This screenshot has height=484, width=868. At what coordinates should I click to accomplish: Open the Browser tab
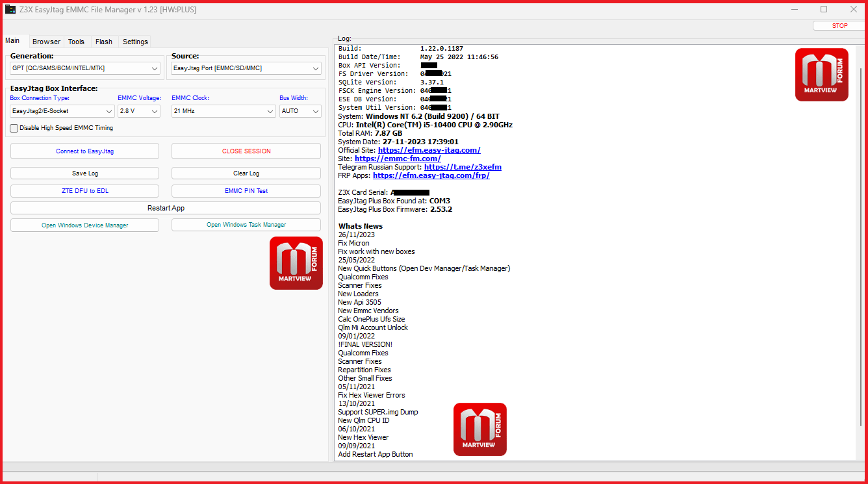tap(46, 42)
